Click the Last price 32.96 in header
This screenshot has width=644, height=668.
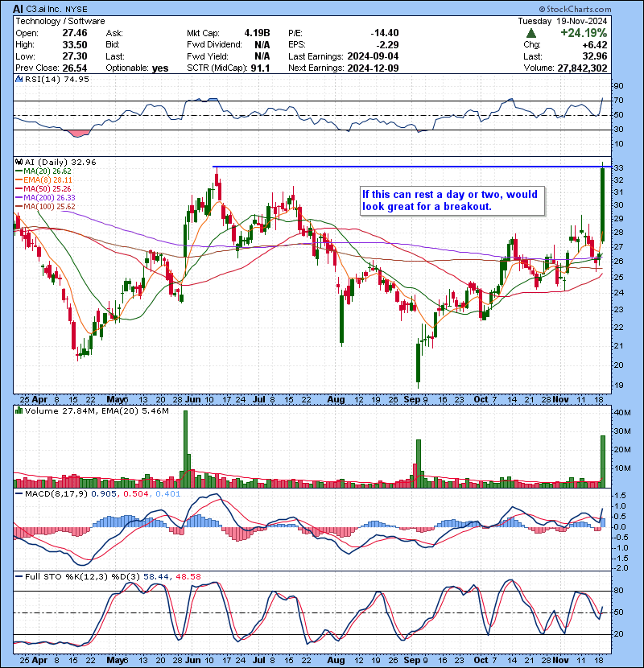pos(595,56)
